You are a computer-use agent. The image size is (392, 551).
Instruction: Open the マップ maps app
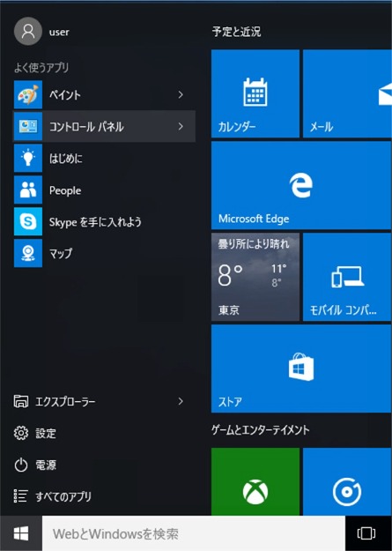[x=28, y=253]
